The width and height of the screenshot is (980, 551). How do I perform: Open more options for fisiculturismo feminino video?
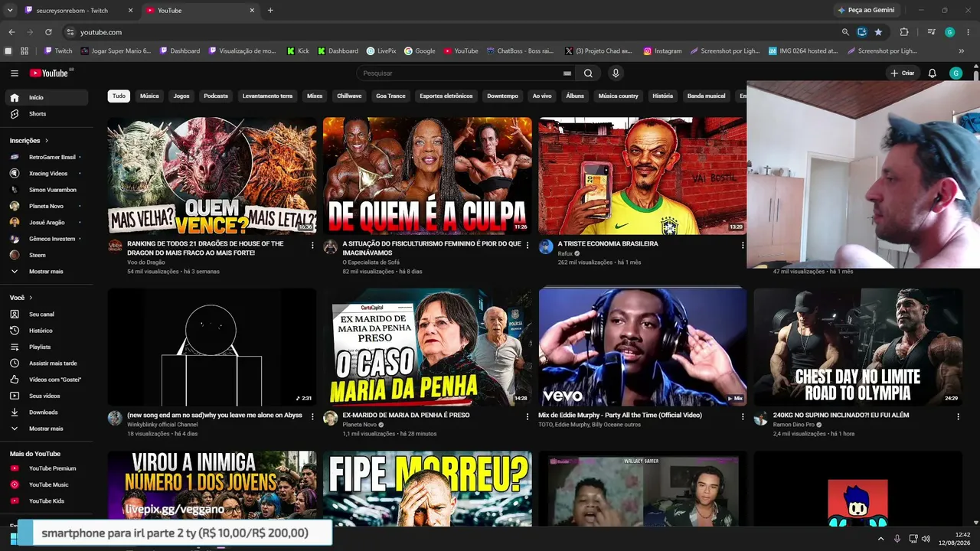coord(527,246)
